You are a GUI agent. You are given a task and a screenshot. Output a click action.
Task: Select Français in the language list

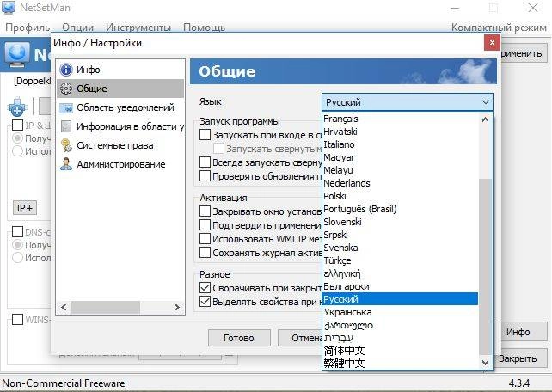401,119
